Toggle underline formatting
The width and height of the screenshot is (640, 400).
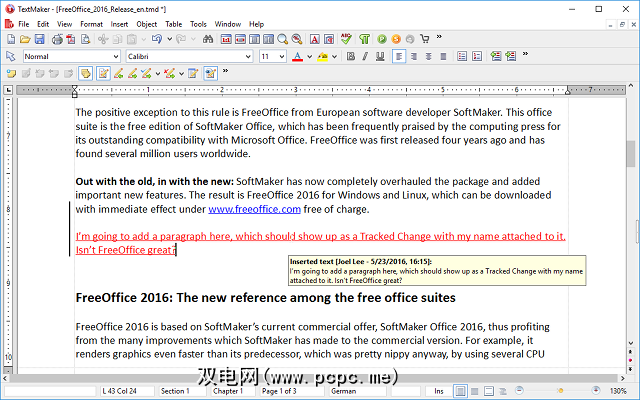(x=380, y=56)
